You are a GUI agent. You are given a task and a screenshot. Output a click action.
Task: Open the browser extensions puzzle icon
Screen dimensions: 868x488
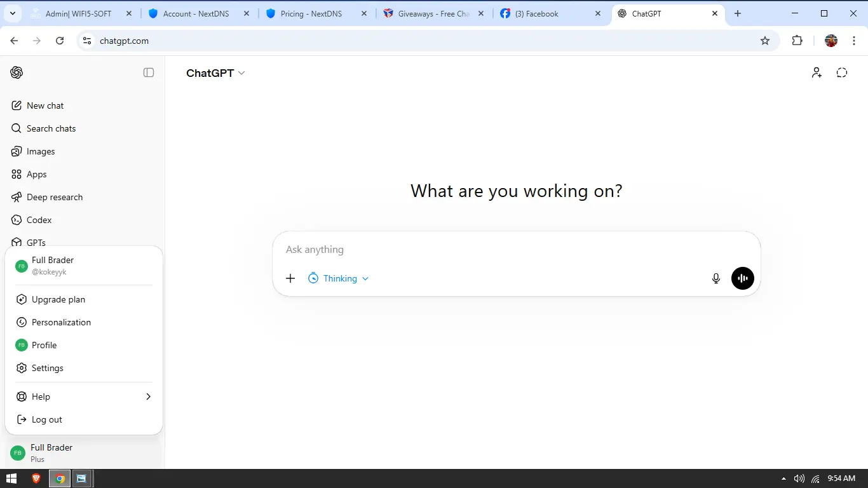click(x=797, y=41)
